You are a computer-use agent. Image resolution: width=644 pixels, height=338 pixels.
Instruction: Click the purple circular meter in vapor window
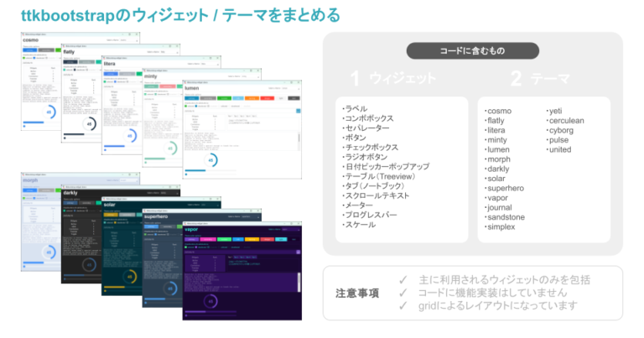[210, 301]
